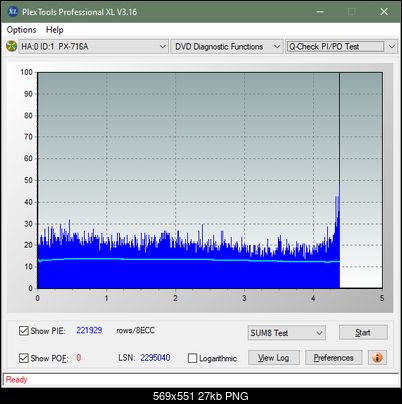The height and width of the screenshot is (404, 402).
Task: Click the PIE value 221929
Action: [x=89, y=330]
